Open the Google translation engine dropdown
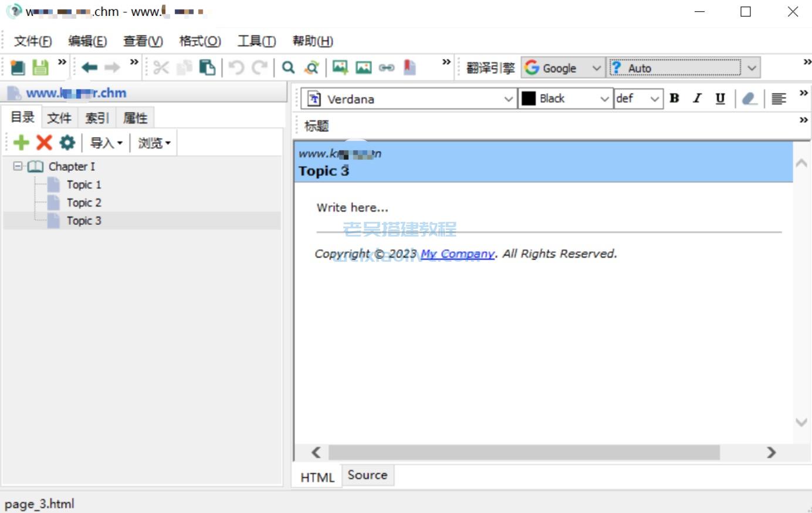812x513 pixels. [x=598, y=67]
